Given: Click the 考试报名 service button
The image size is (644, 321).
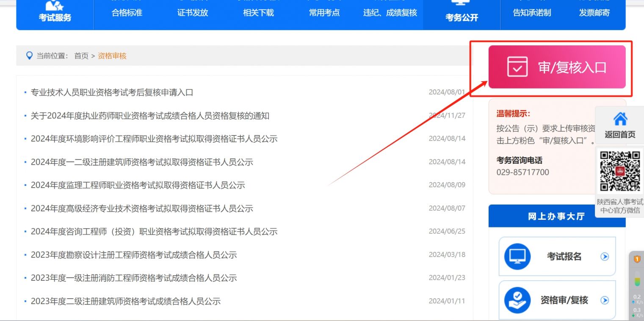Looking at the screenshot, I should pos(557,256).
